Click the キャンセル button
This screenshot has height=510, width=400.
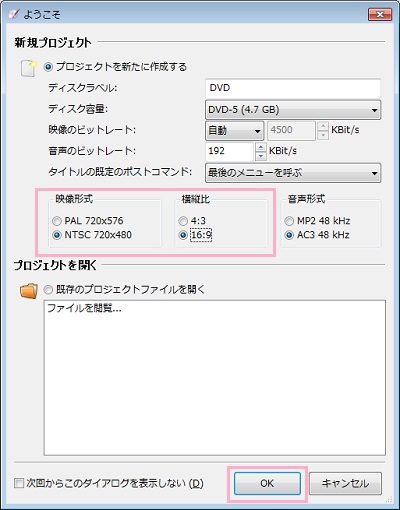click(345, 483)
